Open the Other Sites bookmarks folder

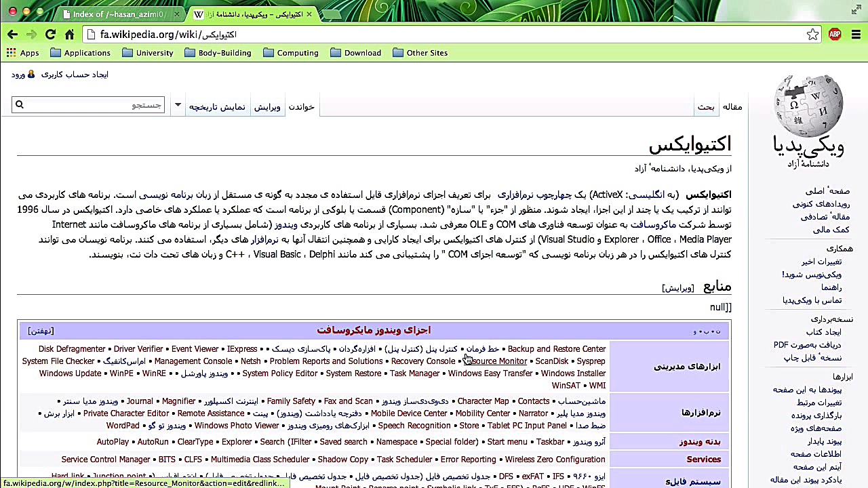(x=420, y=53)
